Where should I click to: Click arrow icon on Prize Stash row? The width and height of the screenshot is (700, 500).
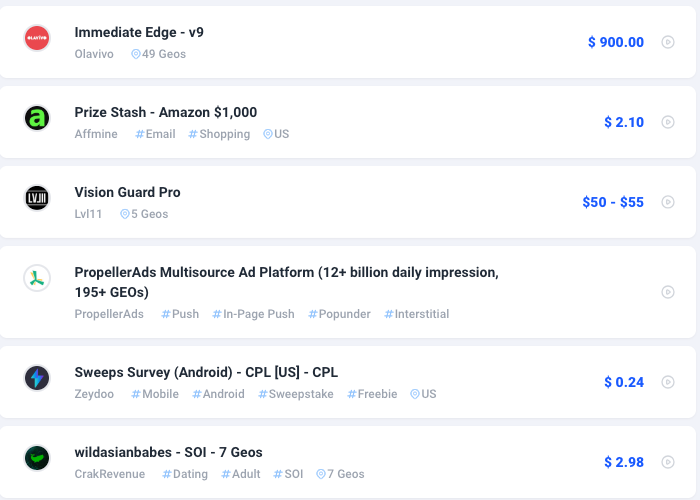[668, 122]
